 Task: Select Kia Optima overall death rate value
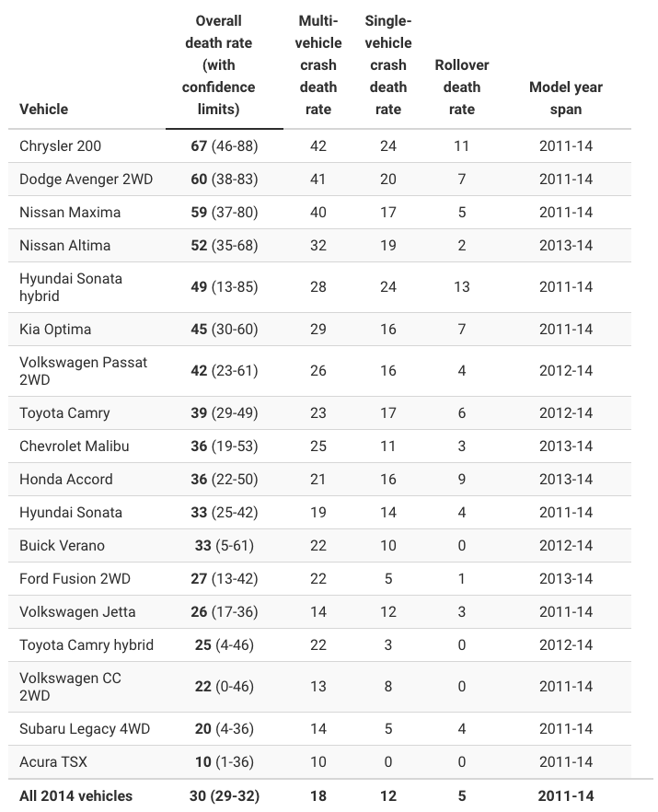click(x=224, y=329)
